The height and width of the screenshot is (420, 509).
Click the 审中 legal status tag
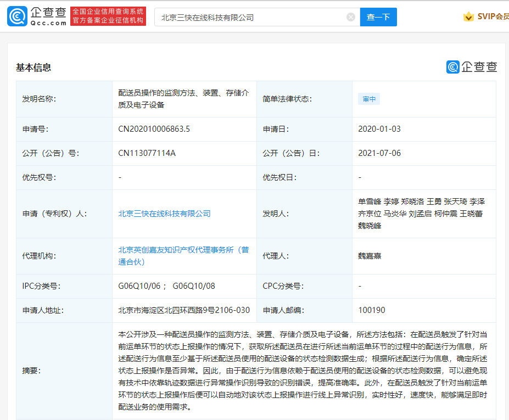[369, 99]
